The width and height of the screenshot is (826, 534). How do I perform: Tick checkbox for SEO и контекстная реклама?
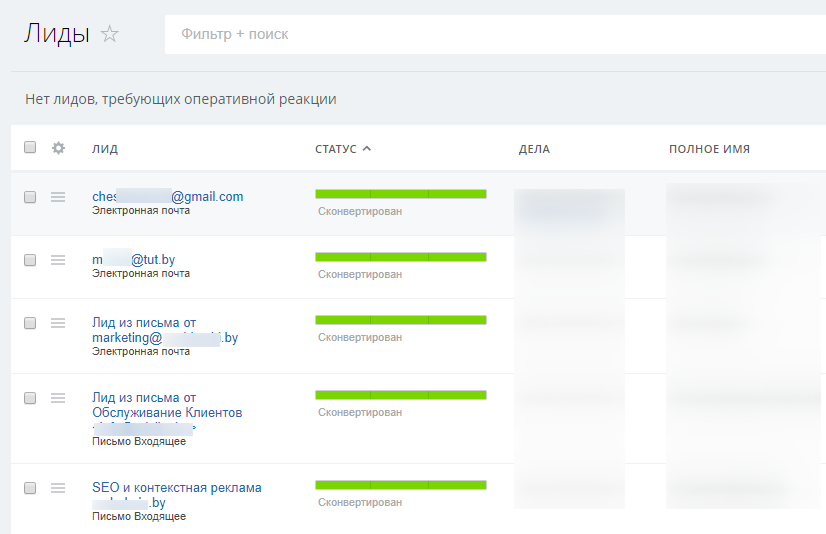[30, 488]
